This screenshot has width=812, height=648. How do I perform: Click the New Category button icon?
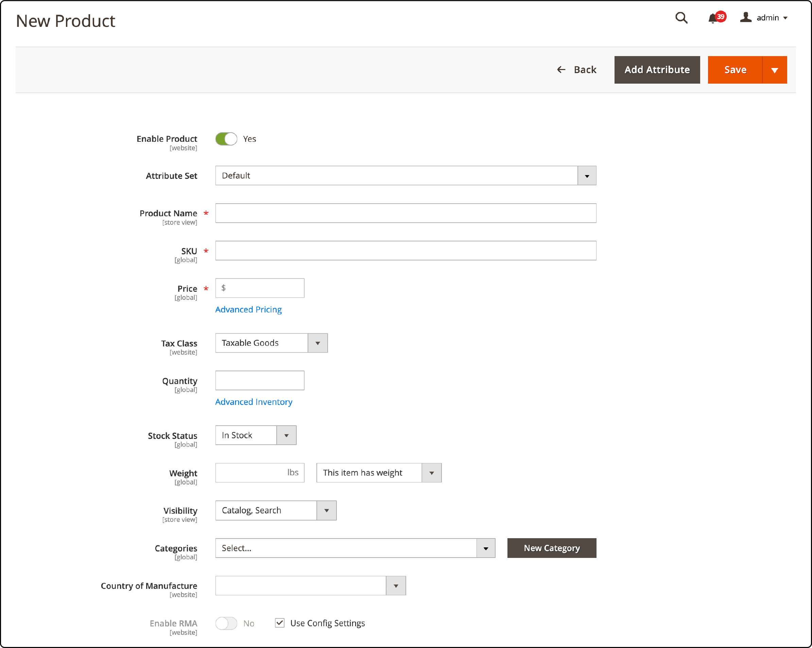point(551,547)
